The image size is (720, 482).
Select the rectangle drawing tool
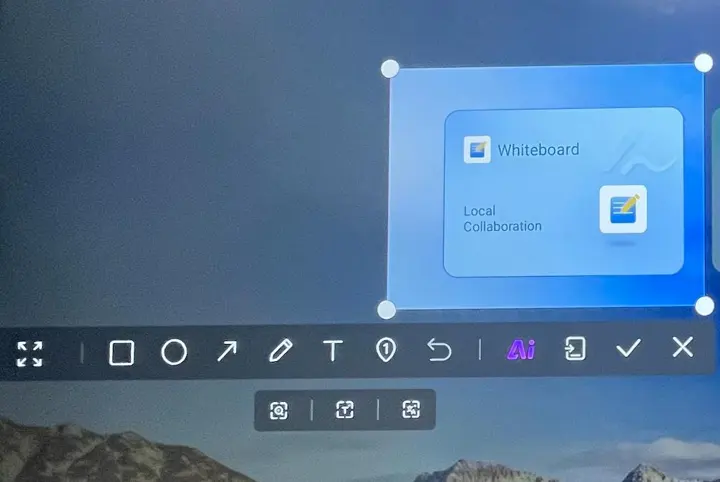(x=121, y=353)
